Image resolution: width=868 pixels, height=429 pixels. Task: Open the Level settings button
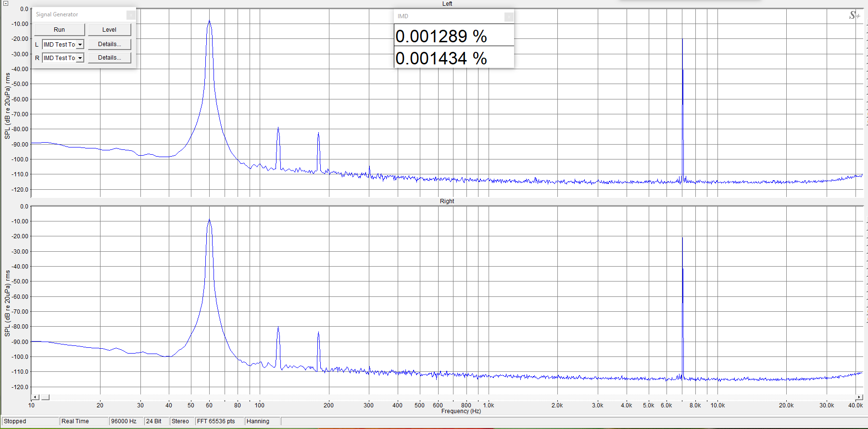109,30
